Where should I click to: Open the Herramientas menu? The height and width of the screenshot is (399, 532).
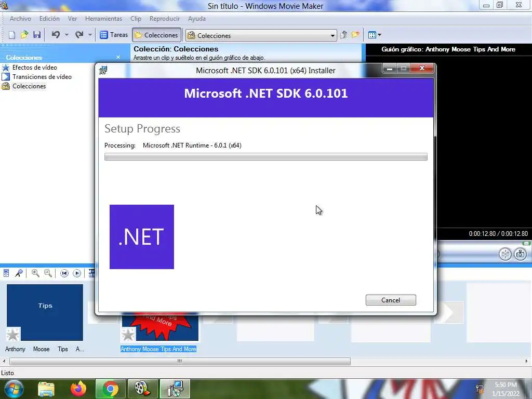point(103,19)
